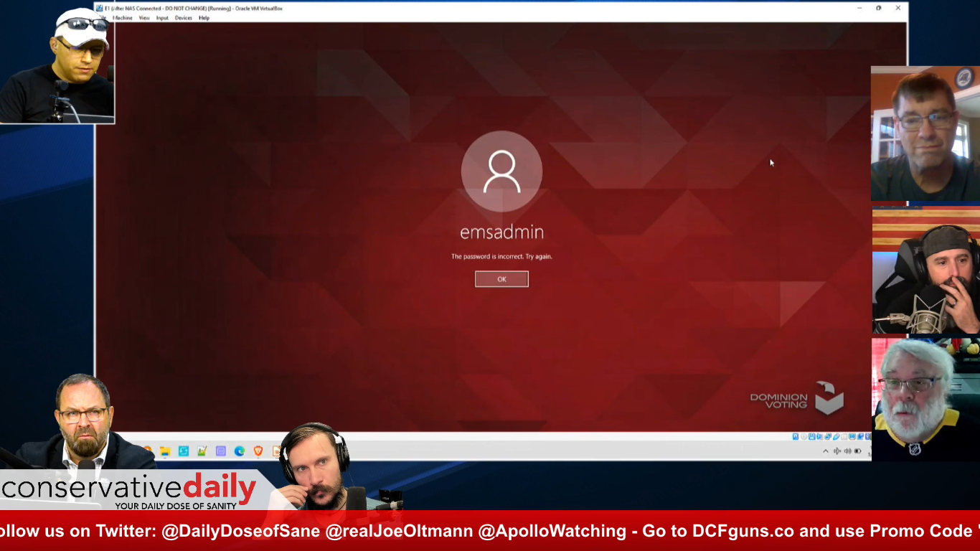Open File Explorer from the taskbar
This screenshot has height=551, width=980.
point(165,451)
